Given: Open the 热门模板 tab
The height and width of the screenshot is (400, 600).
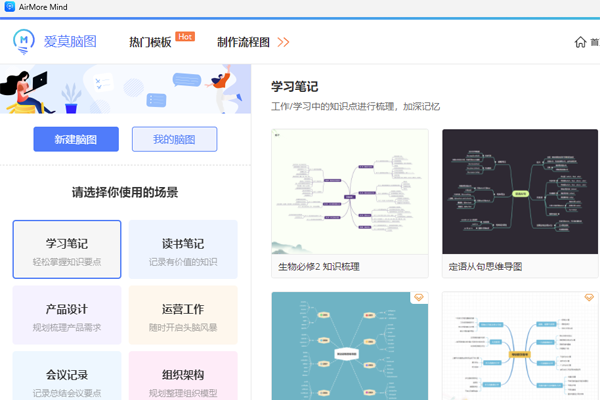Looking at the screenshot, I should (x=150, y=42).
